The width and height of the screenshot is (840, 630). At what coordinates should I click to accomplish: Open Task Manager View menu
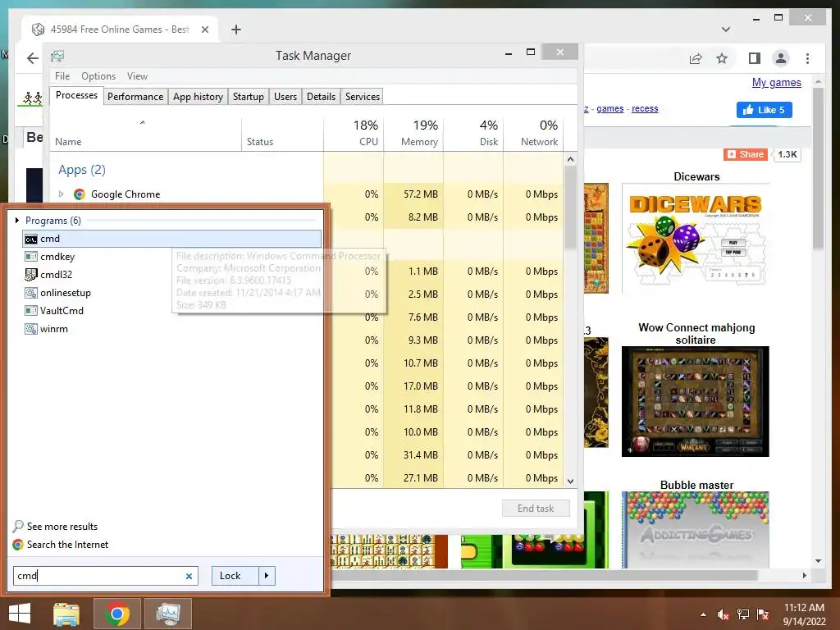(x=137, y=76)
